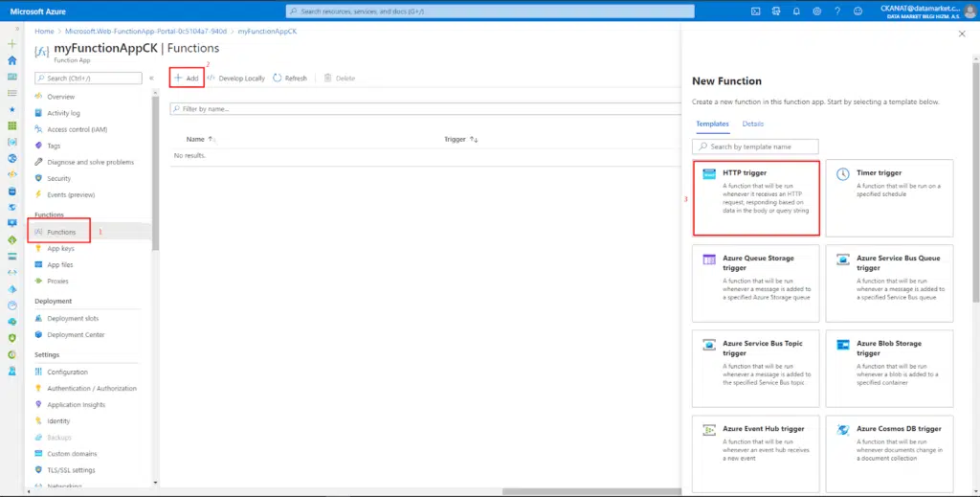
Task: Focus the resource menu Search (Ctrl+/) field
Action: tap(88, 79)
